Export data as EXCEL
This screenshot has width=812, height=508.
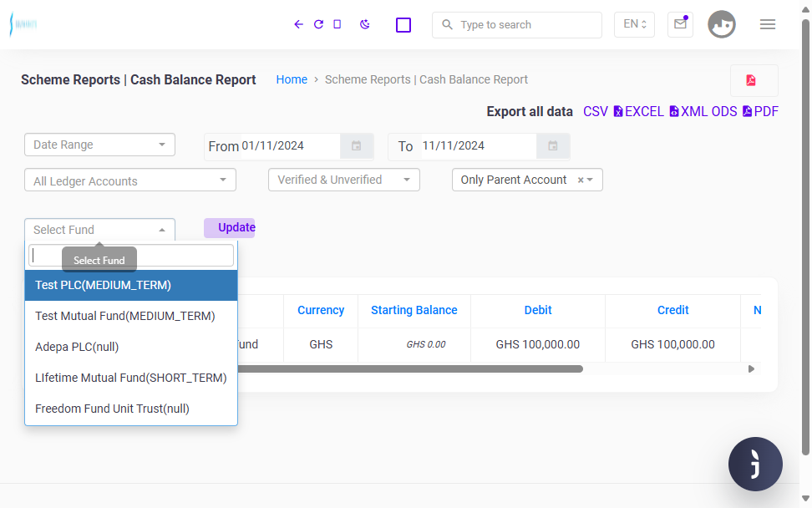point(638,112)
